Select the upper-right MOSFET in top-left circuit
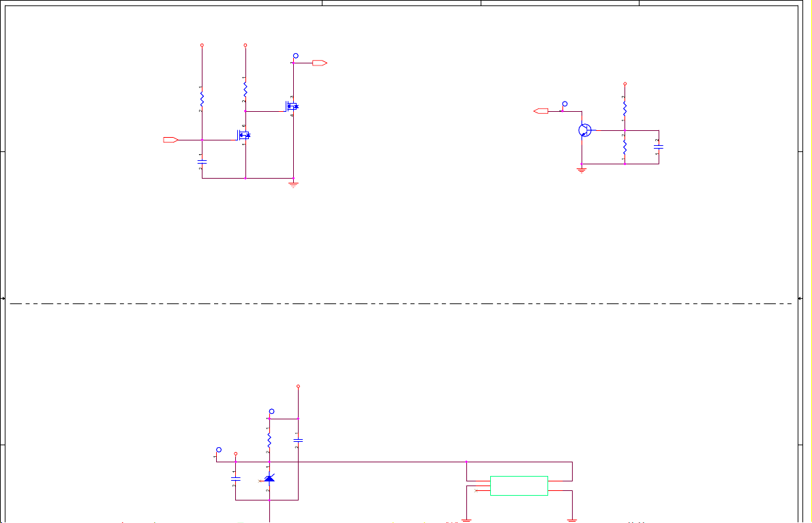This screenshot has width=812, height=523. click(292, 106)
